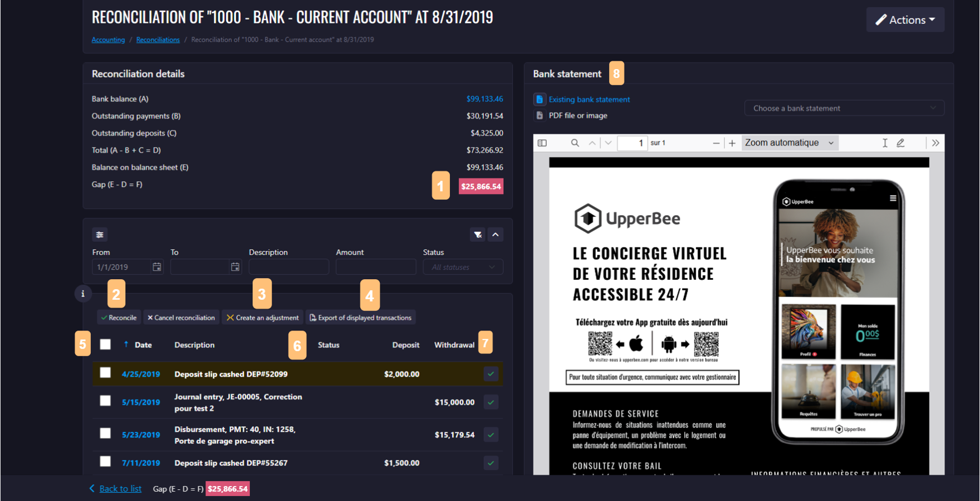Click the Existing bank statement file icon
Image resolution: width=980 pixels, height=501 pixels.
540,99
